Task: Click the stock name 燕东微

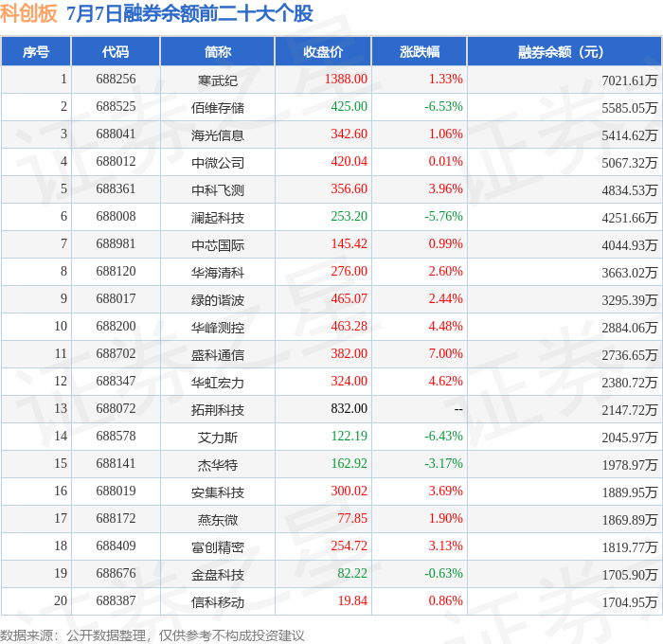Action: point(218,520)
